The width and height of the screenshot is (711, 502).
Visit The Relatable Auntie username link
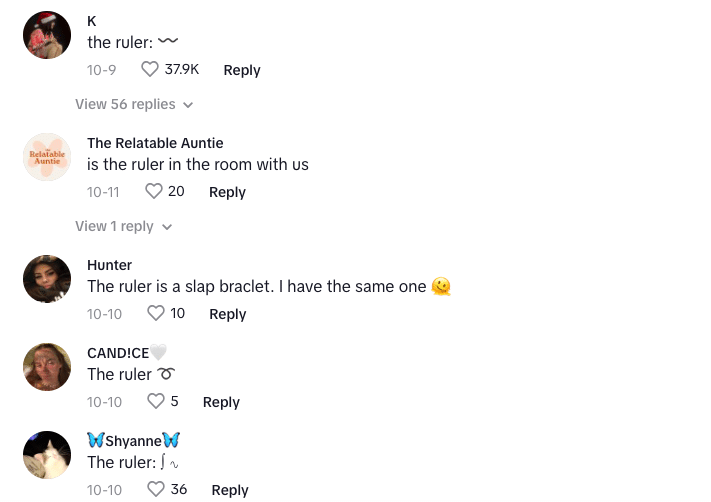tap(155, 143)
